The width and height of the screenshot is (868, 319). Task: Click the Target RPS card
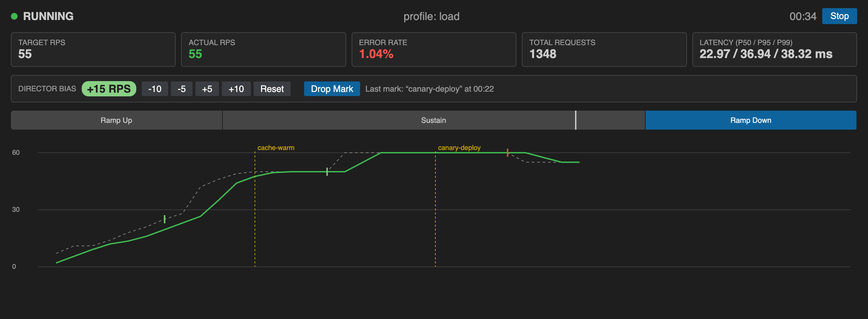point(93,50)
